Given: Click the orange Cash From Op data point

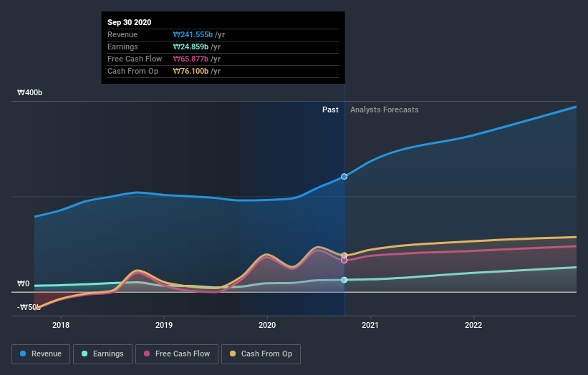Looking at the screenshot, I should (x=344, y=255).
